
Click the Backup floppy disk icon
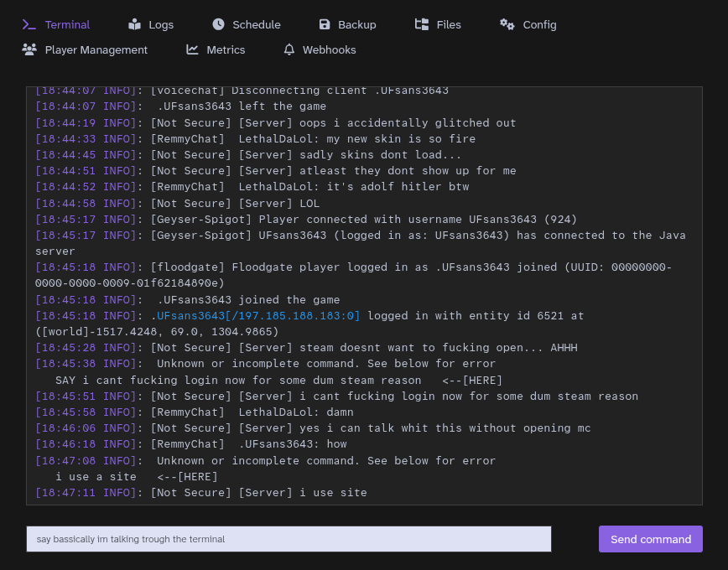pyautogui.click(x=325, y=25)
